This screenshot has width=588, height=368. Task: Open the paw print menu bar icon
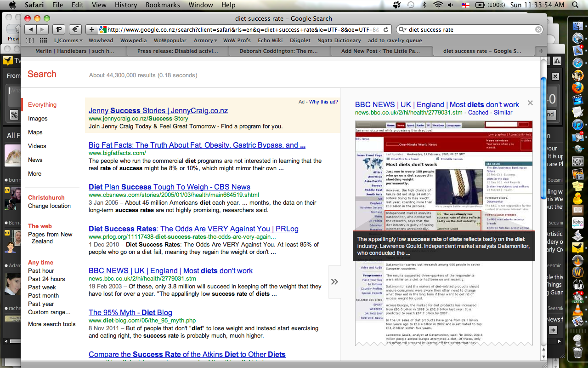pyautogui.click(x=397, y=5)
